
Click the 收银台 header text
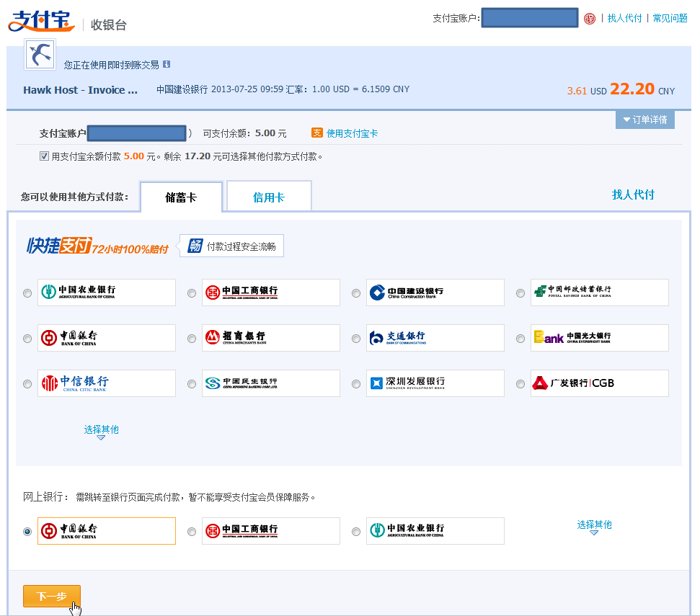(x=108, y=24)
